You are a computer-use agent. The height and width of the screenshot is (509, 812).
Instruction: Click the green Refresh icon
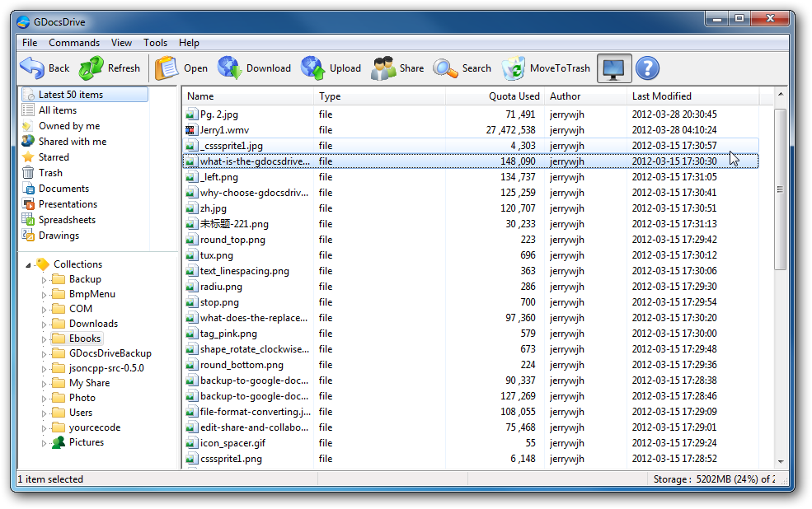click(92, 68)
